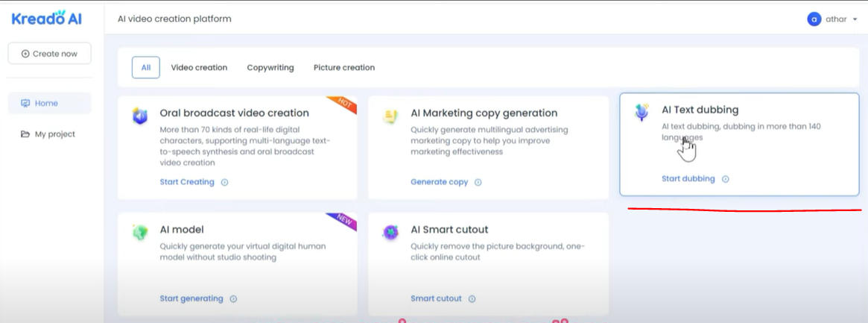Click the AI model card icon
This screenshot has width=868, height=323.
click(x=140, y=232)
